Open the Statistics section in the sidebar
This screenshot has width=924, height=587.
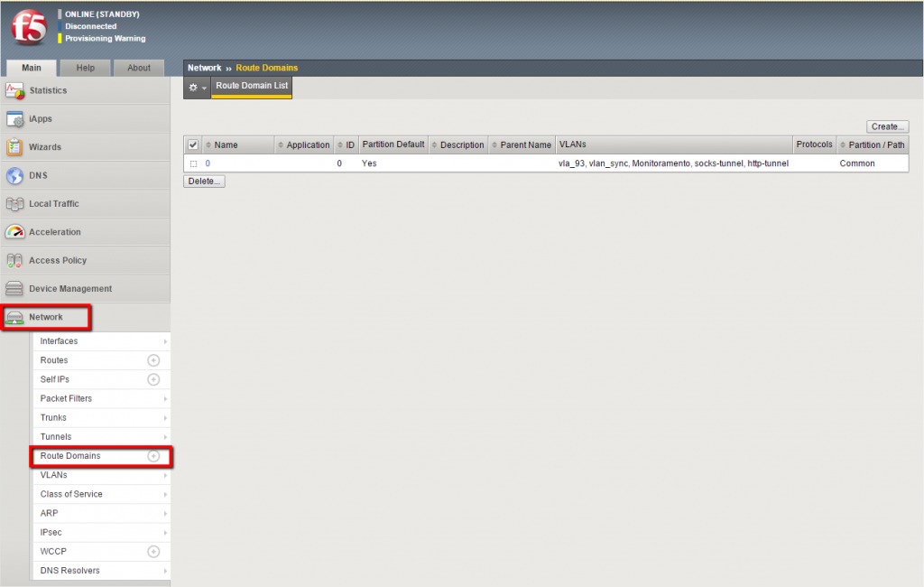[54, 90]
